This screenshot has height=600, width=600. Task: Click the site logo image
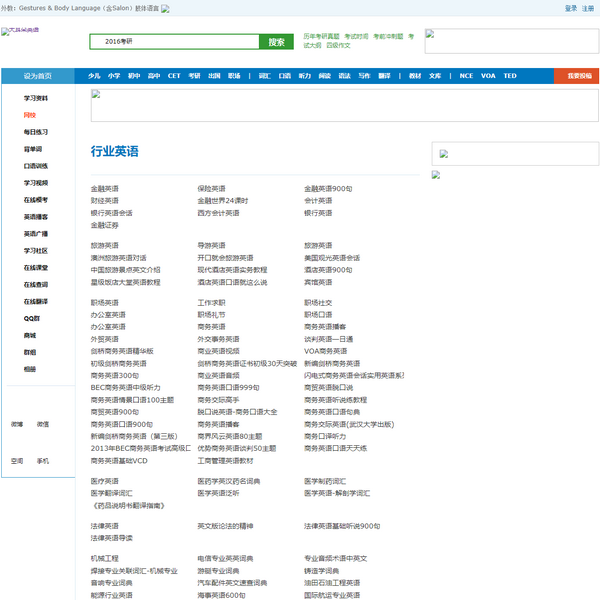click(x=20, y=32)
